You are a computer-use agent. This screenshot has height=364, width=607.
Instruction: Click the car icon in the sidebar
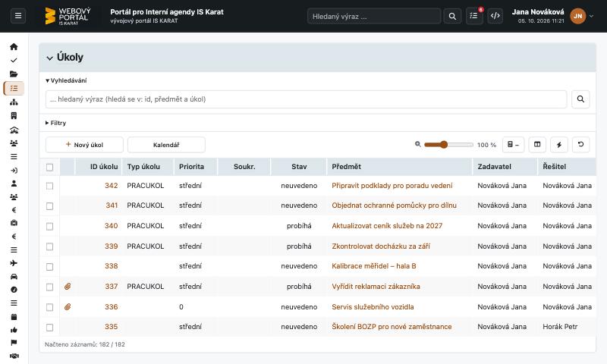14,277
